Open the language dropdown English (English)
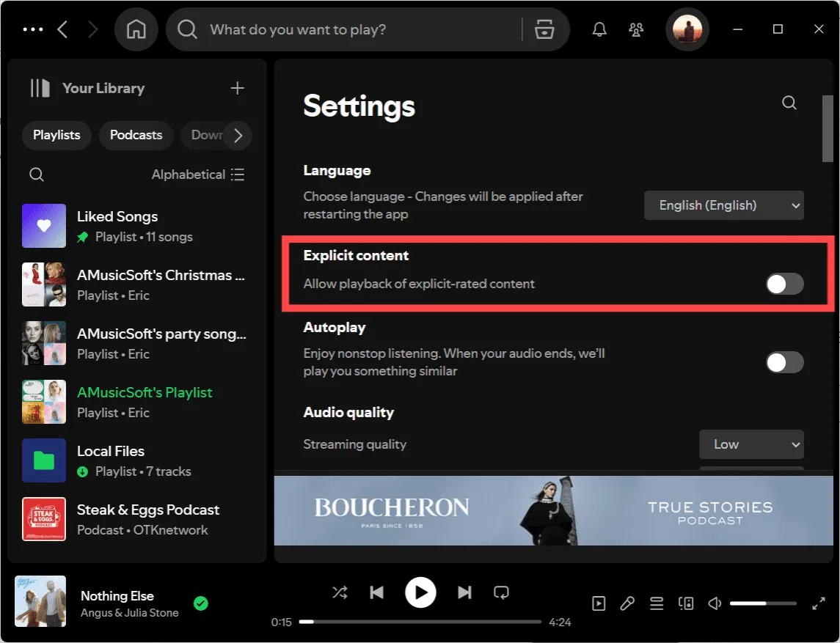 pos(724,205)
